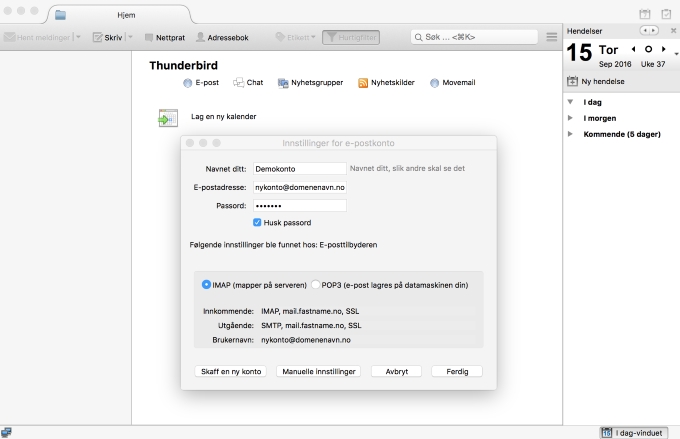Click the Ferdig button

click(457, 371)
